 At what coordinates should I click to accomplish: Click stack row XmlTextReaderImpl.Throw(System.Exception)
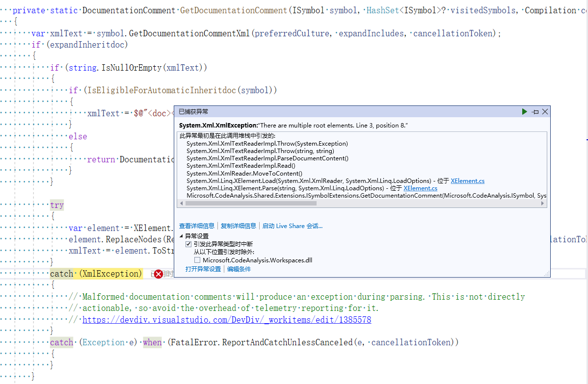point(267,144)
